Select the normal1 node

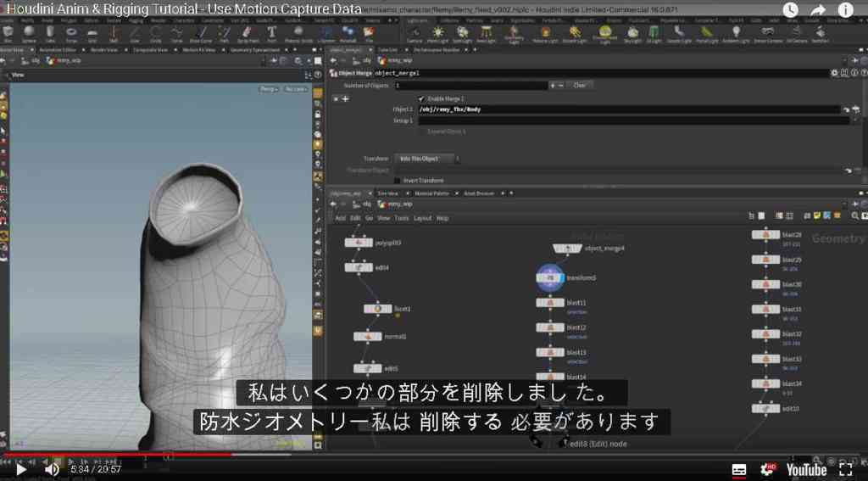pos(368,337)
